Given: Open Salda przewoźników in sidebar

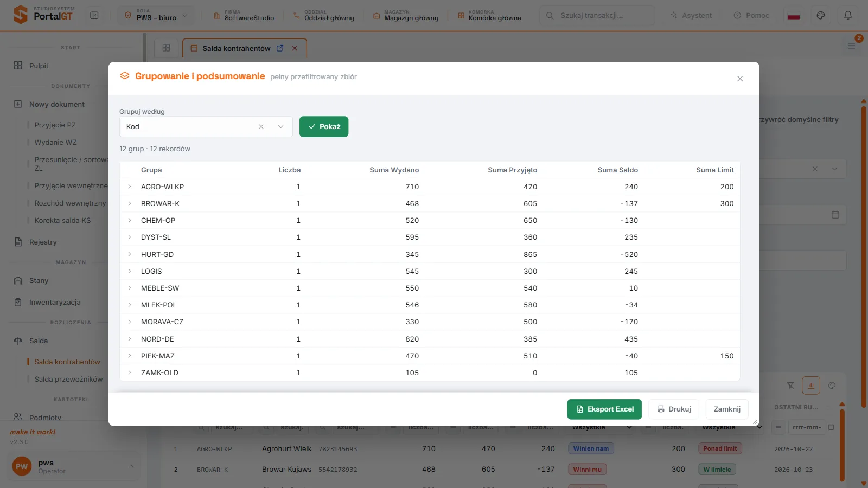Looking at the screenshot, I should pyautogui.click(x=68, y=379).
